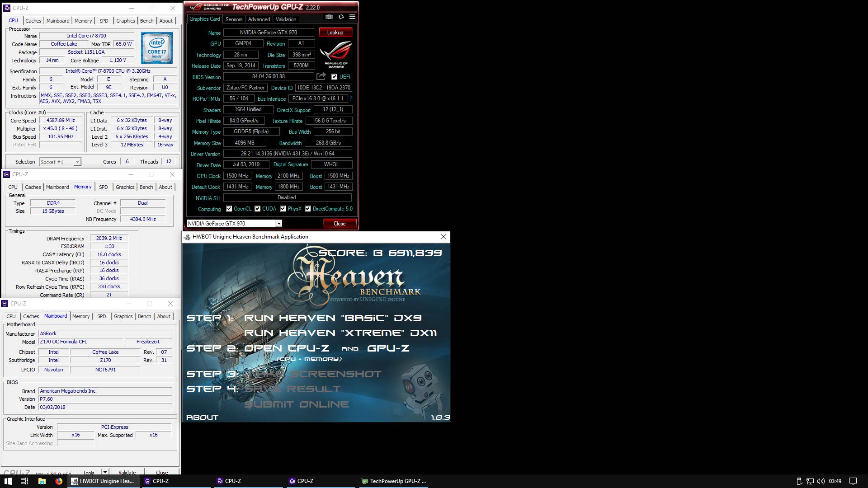The height and width of the screenshot is (488, 868).
Task: Click title bar icon of CPU-Z Memory window
Action: [6, 174]
